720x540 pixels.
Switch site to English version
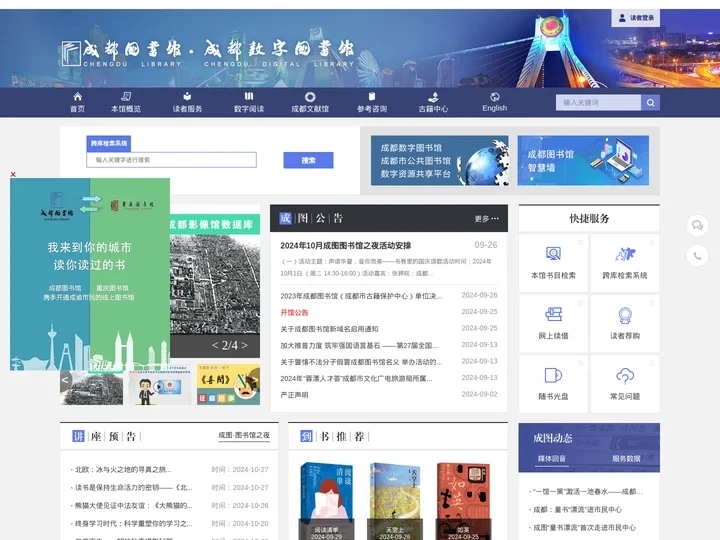(x=495, y=102)
